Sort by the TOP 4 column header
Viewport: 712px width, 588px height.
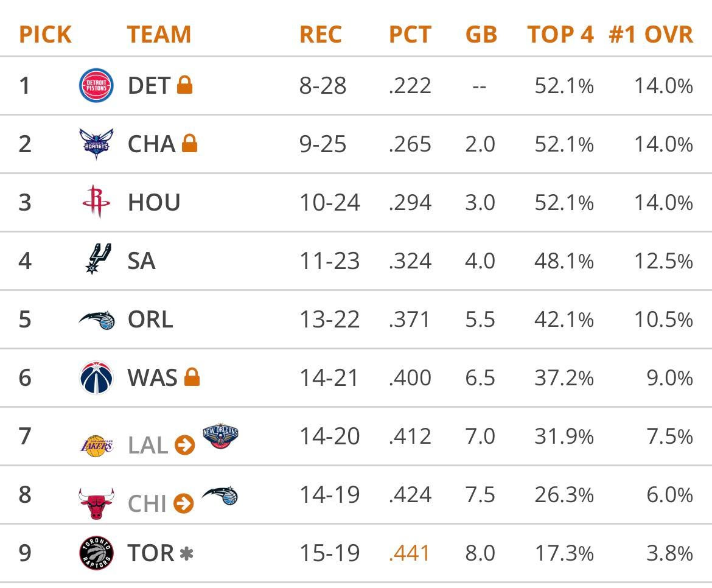[560, 35]
